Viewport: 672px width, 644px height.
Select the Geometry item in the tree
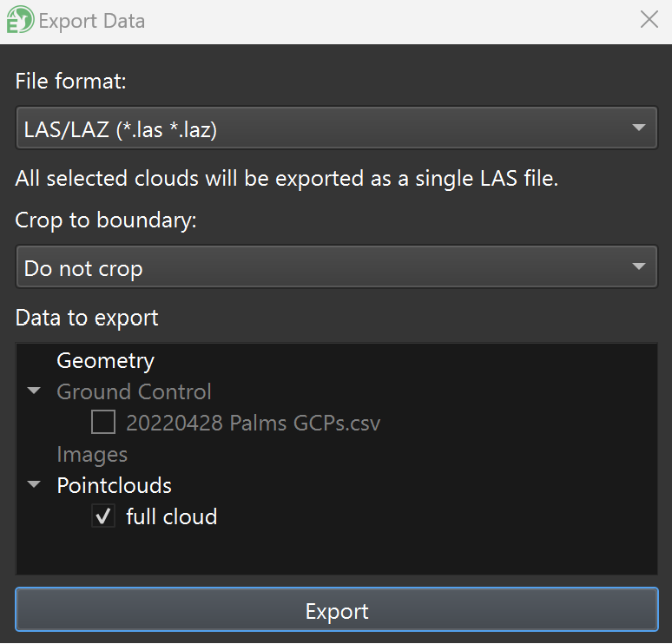(x=105, y=360)
